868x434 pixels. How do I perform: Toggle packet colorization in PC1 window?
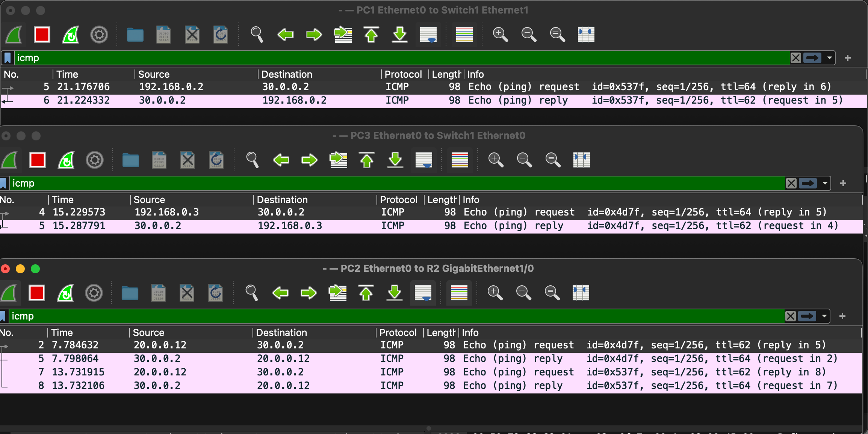point(464,35)
